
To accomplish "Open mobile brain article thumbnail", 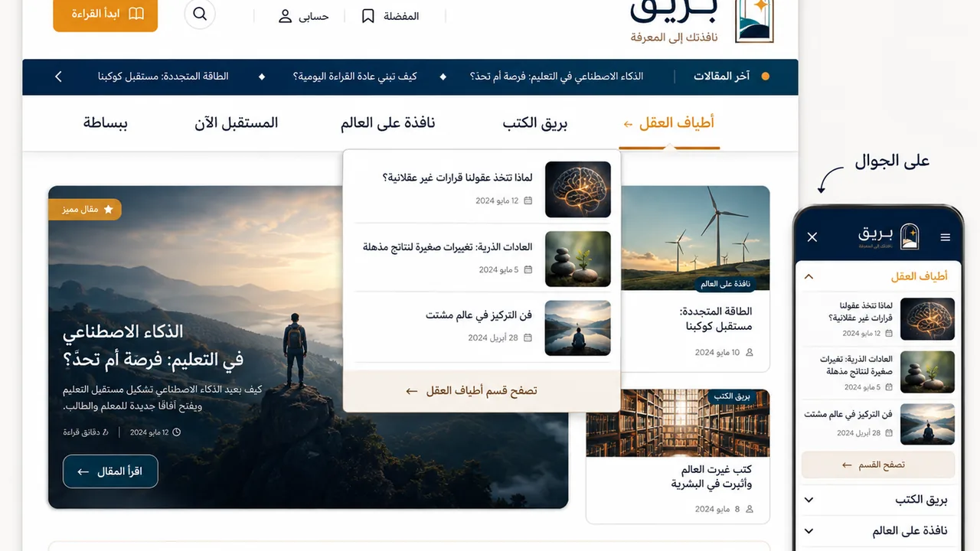I will [x=927, y=319].
